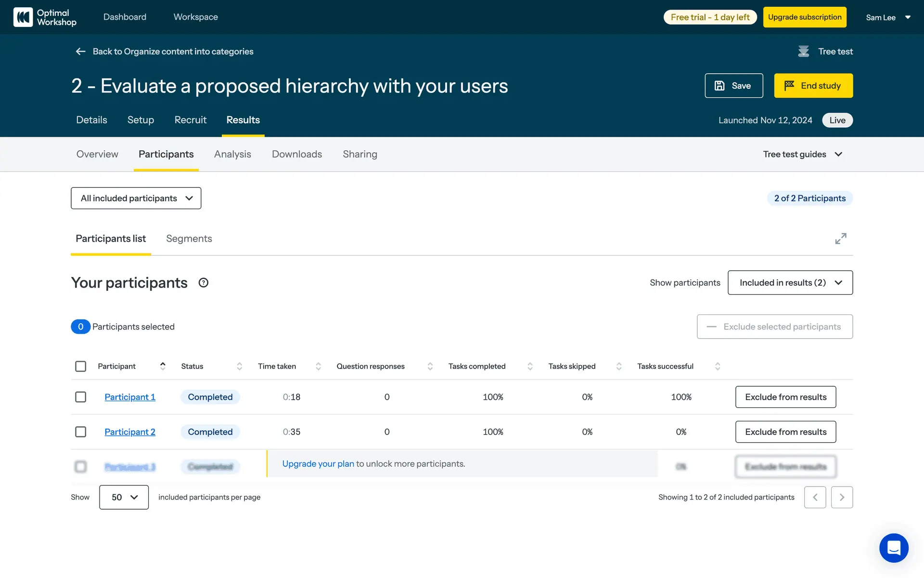Open the chat support bubble

(893, 548)
